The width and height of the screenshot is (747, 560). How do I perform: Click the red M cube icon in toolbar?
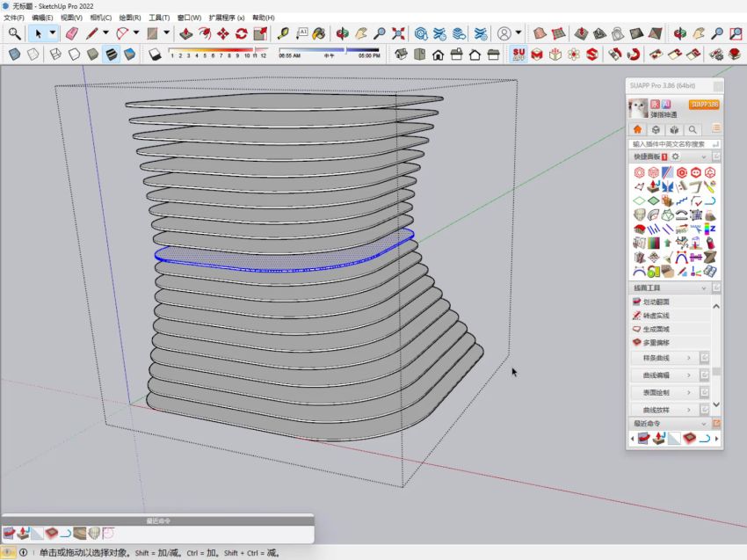tap(537, 55)
